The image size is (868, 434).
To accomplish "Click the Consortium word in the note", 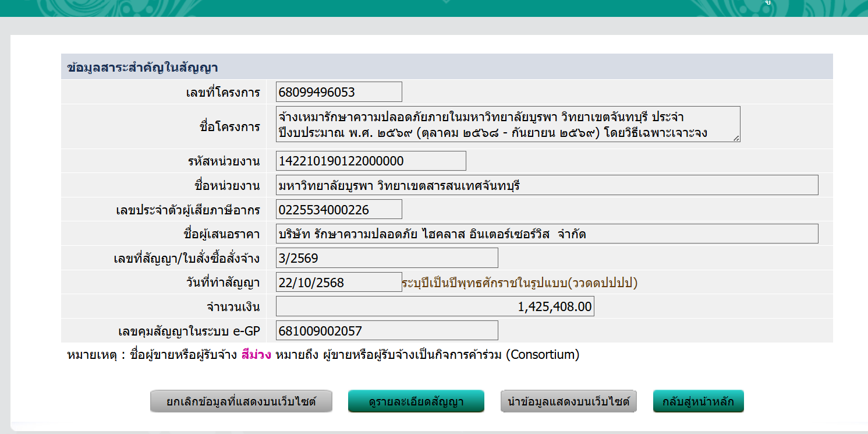I will (x=542, y=355).
